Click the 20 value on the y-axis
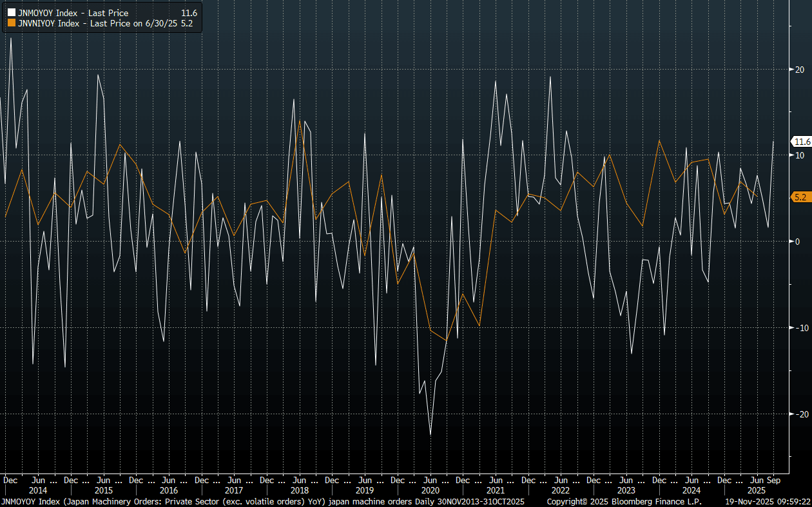 pyautogui.click(x=798, y=70)
